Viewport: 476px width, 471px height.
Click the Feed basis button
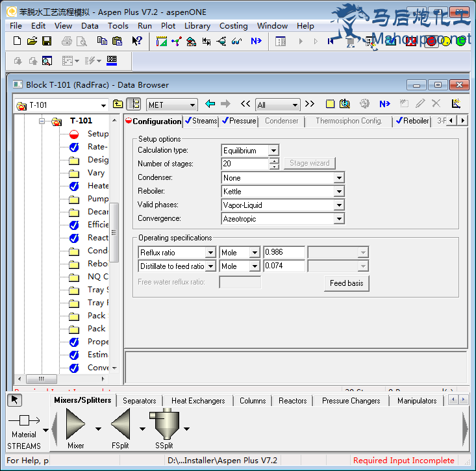coord(346,283)
